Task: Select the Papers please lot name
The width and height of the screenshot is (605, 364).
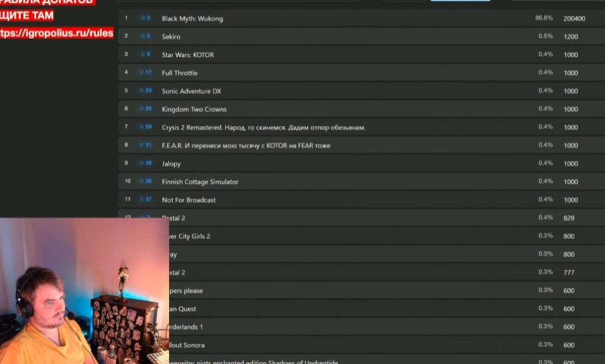Action: pos(186,290)
